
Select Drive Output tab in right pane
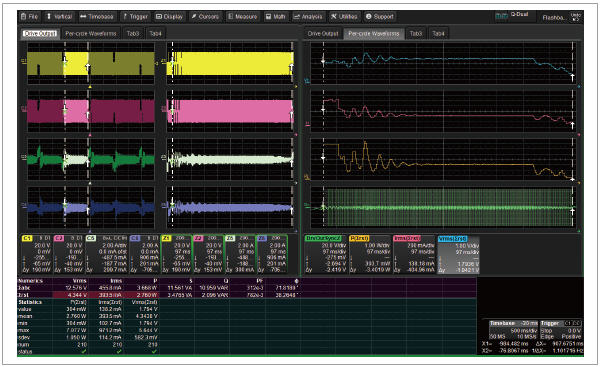(323, 34)
